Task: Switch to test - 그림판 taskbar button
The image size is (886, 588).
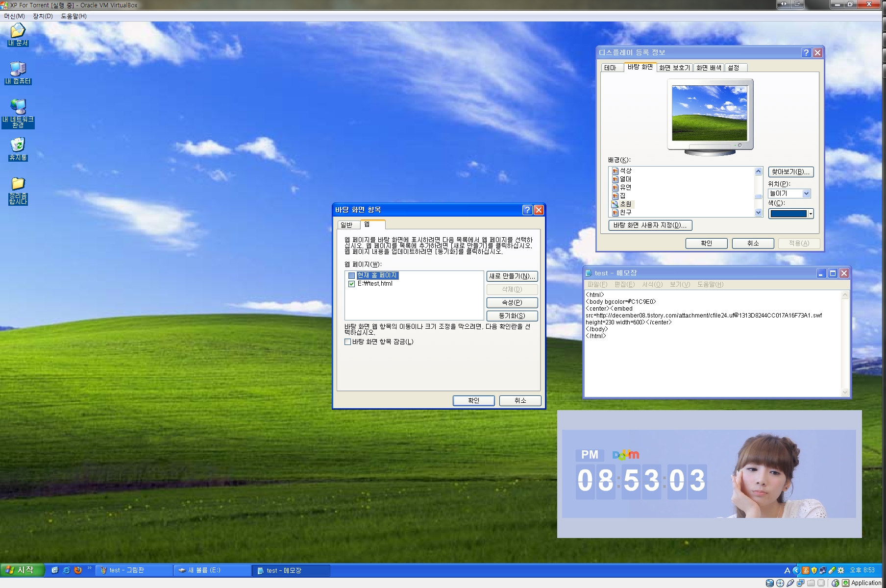Action: tap(134, 570)
